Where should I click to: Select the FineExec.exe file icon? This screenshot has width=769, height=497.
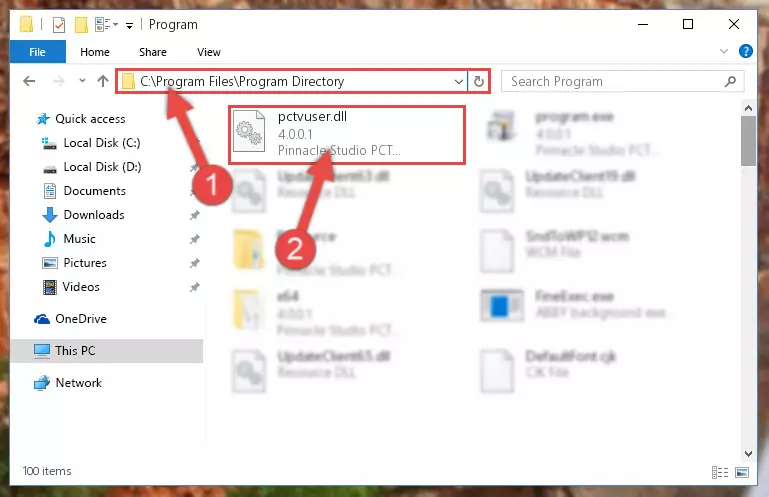tap(502, 305)
